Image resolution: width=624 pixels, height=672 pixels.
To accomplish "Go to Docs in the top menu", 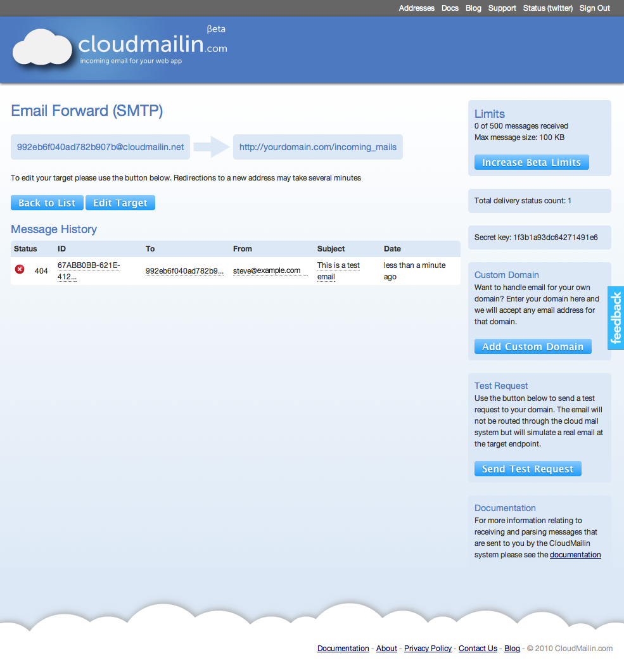I will (450, 8).
